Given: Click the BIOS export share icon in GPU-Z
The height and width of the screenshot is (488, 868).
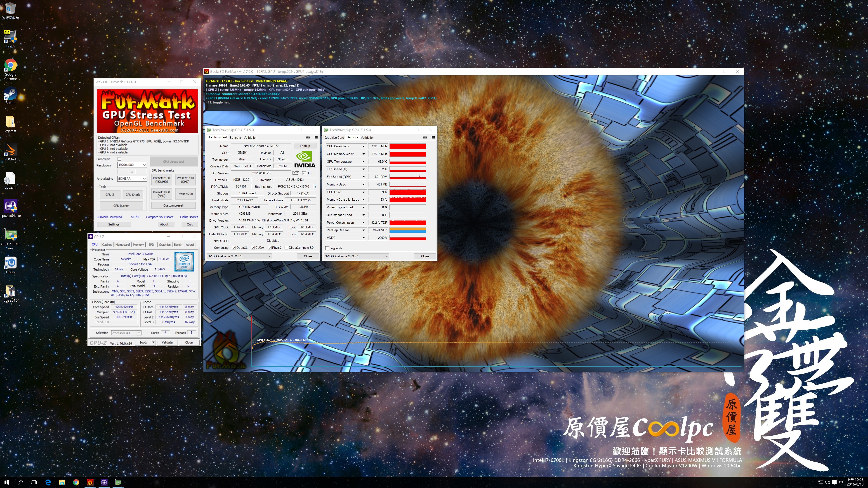Looking at the screenshot, I should click(x=295, y=173).
